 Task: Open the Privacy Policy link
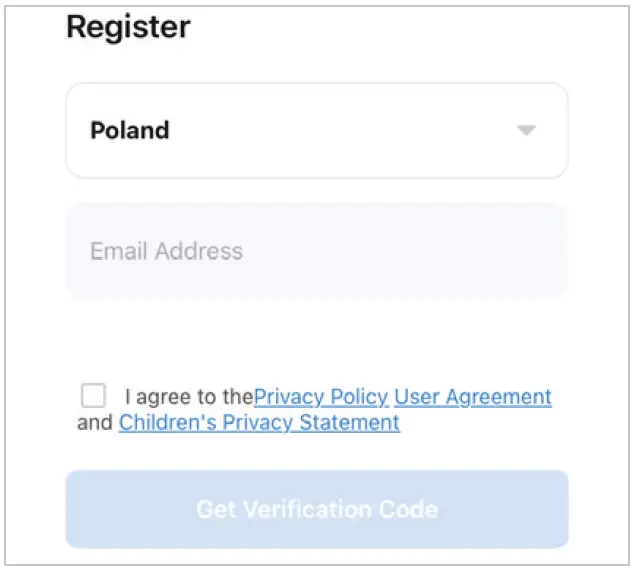[x=321, y=397]
